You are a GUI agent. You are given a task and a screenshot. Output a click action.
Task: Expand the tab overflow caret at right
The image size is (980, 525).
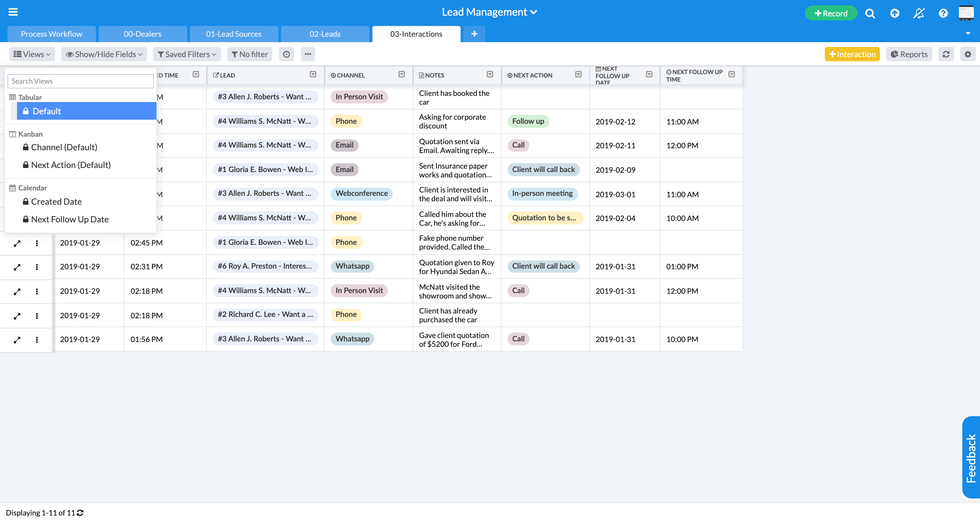[968, 33]
